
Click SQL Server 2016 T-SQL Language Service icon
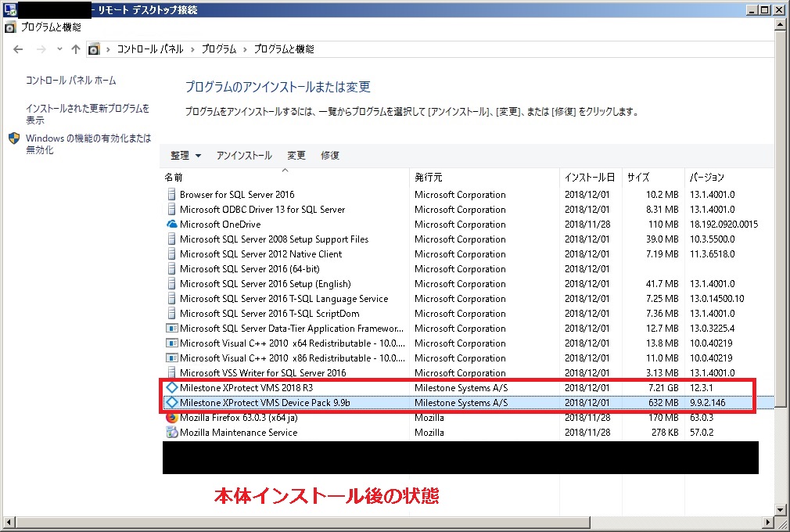point(171,299)
